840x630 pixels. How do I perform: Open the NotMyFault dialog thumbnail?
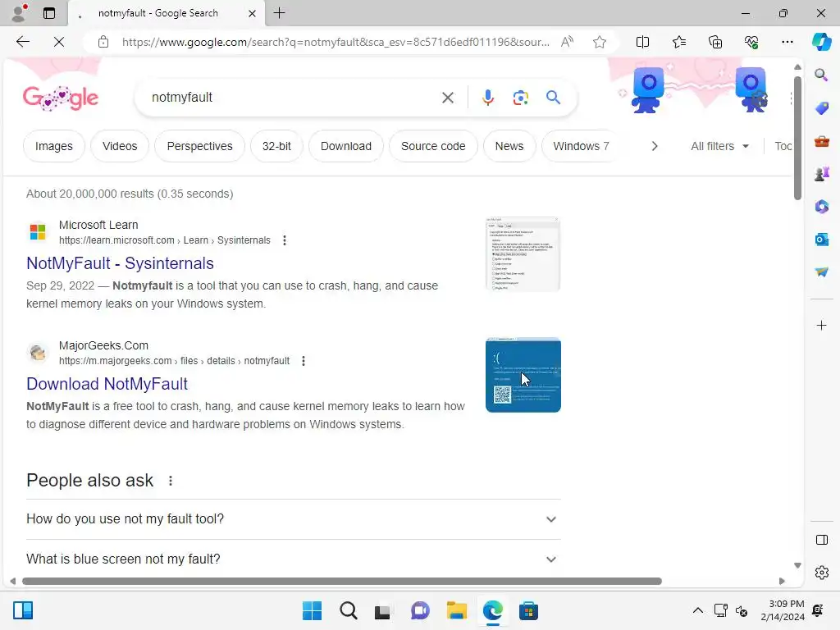pos(523,254)
